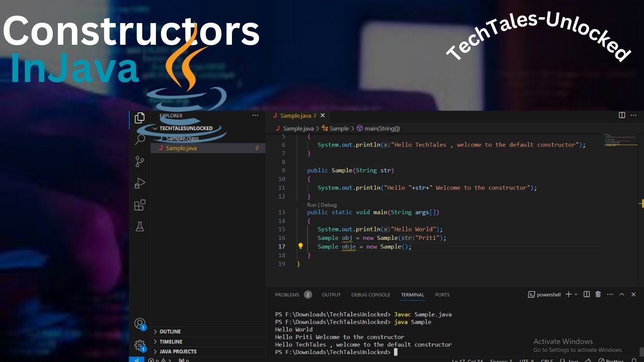Open the terminal launch profile dropdown arrow
The height and width of the screenshot is (362, 644).
coord(576,295)
